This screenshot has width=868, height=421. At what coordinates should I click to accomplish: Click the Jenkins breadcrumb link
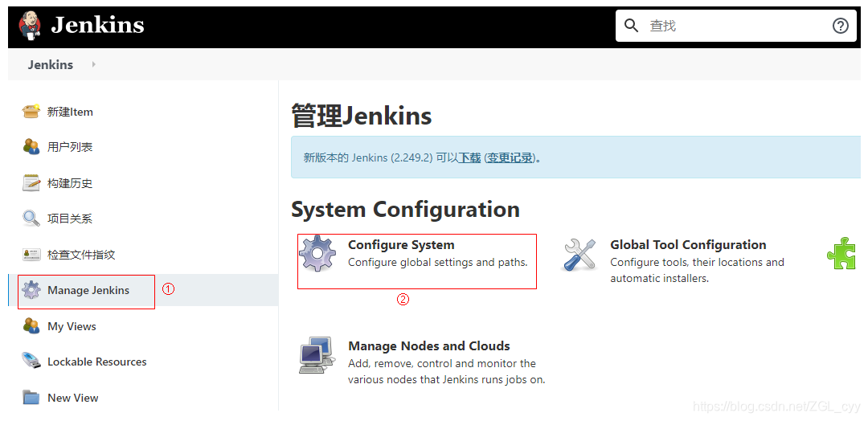pyautogui.click(x=51, y=64)
